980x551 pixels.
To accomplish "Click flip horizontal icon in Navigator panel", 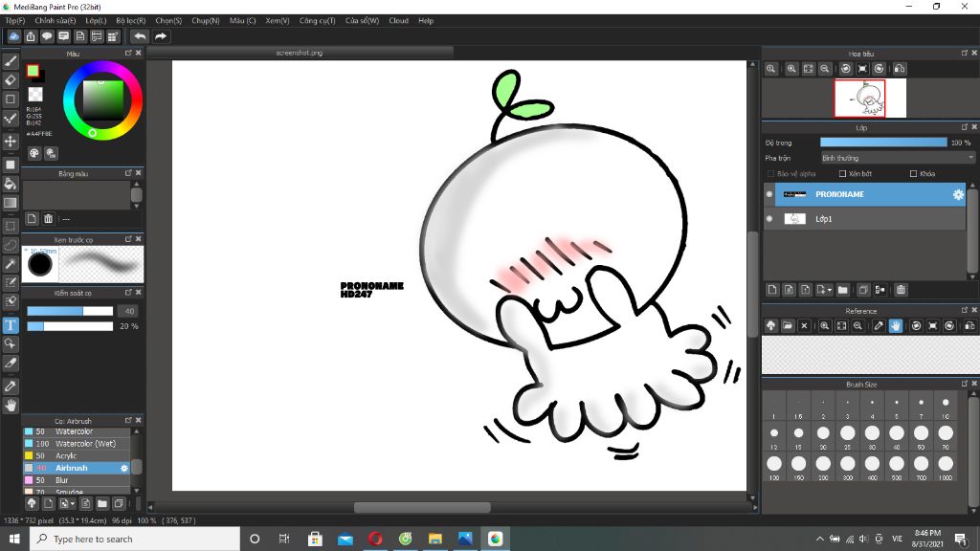I will click(x=900, y=69).
